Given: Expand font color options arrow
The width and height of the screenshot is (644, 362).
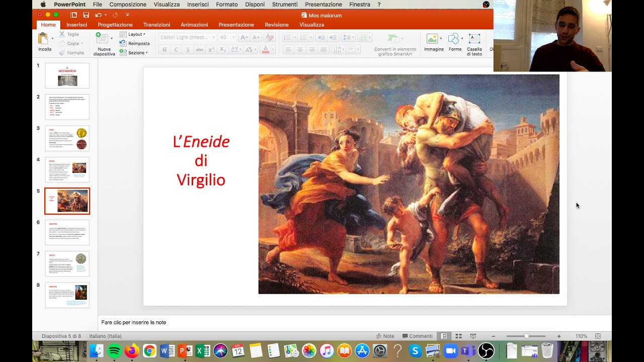Looking at the screenshot, I should pos(273,49).
